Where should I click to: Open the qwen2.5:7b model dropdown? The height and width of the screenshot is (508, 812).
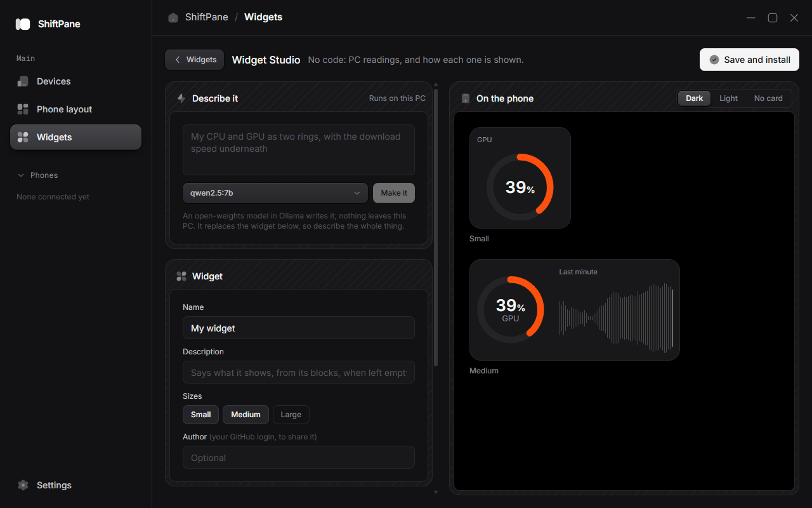pos(275,193)
